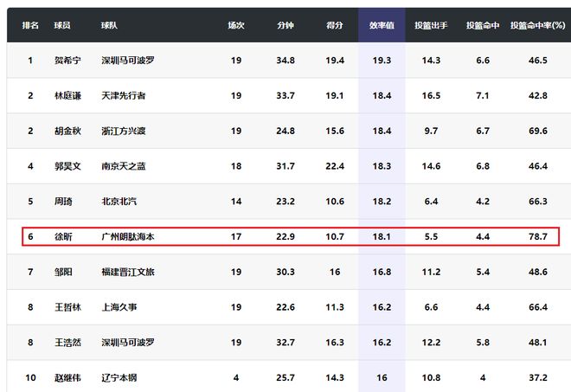The width and height of the screenshot is (571, 392).
Task: Click the 投篮命中 column header
Action: 483,26
